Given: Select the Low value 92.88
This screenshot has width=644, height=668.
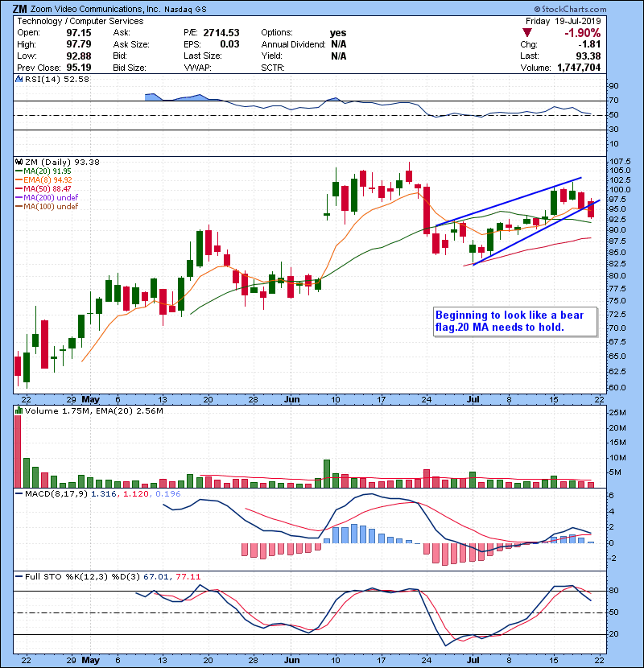Looking at the screenshot, I should coord(79,56).
